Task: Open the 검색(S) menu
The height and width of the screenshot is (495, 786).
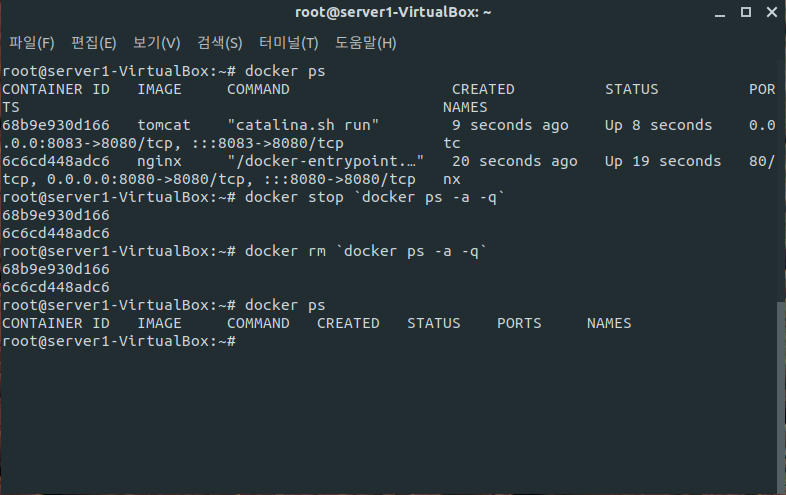Action: pos(220,43)
